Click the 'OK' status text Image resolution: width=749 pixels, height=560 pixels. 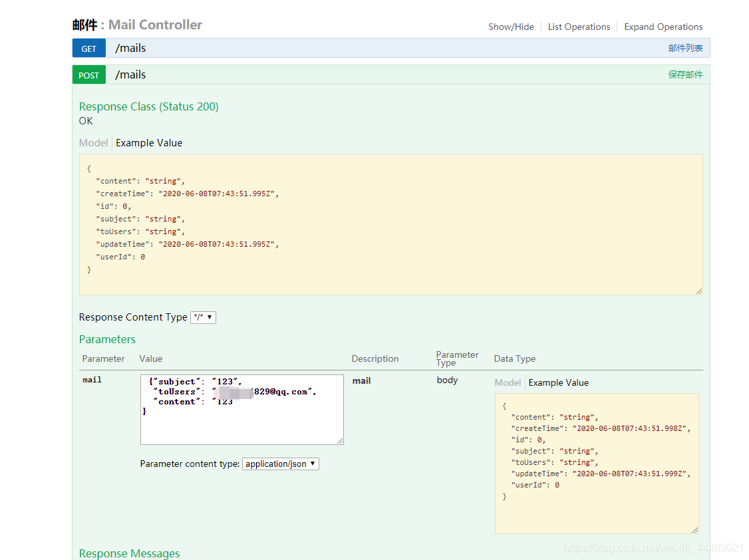click(86, 121)
